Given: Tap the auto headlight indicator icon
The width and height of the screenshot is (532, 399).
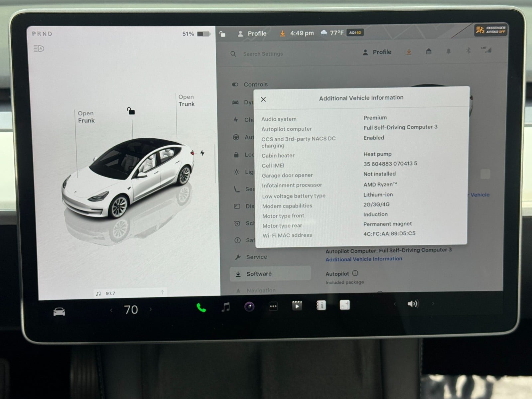Looking at the screenshot, I should coord(39,49).
